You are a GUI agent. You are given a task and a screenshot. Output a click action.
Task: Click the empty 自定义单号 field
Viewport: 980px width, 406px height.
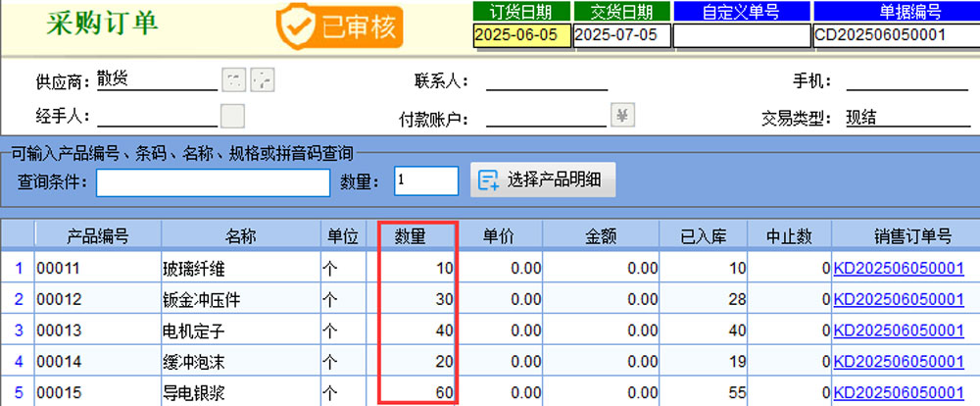coord(741,35)
